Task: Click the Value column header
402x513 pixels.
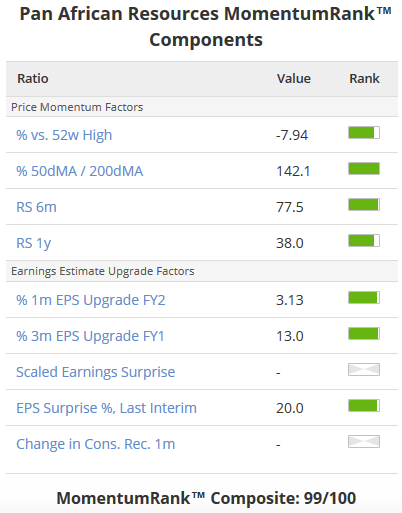Action: point(294,79)
